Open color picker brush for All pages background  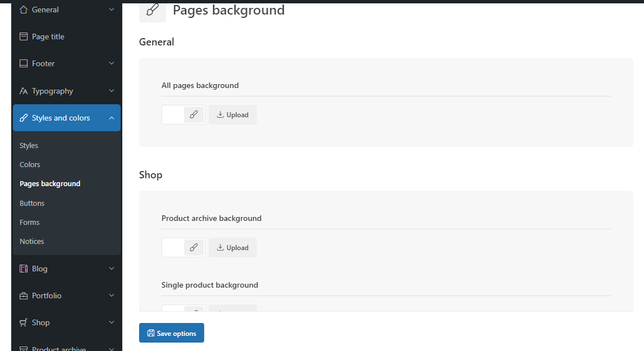pos(194,114)
